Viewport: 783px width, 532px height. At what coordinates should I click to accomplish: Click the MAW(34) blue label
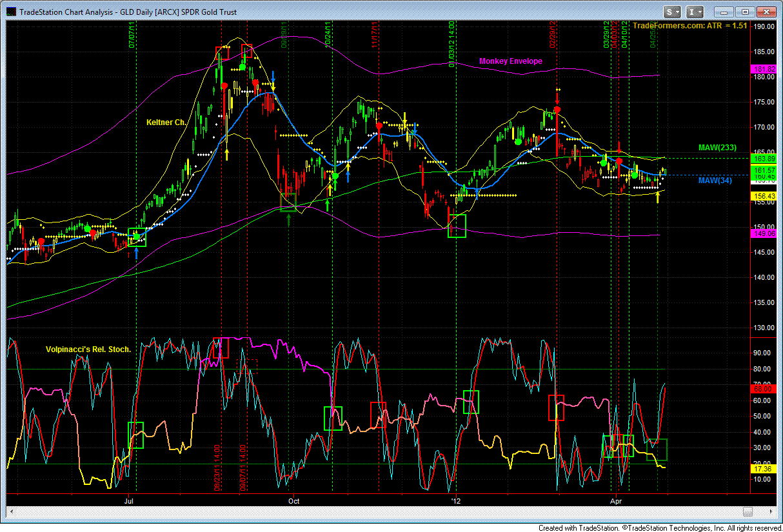click(x=717, y=180)
